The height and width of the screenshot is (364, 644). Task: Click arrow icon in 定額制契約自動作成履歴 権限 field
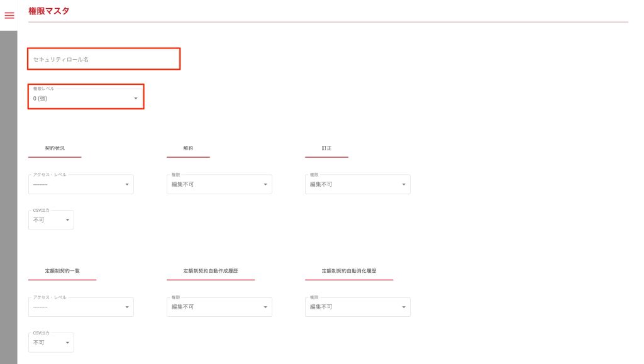pos(265,307)
